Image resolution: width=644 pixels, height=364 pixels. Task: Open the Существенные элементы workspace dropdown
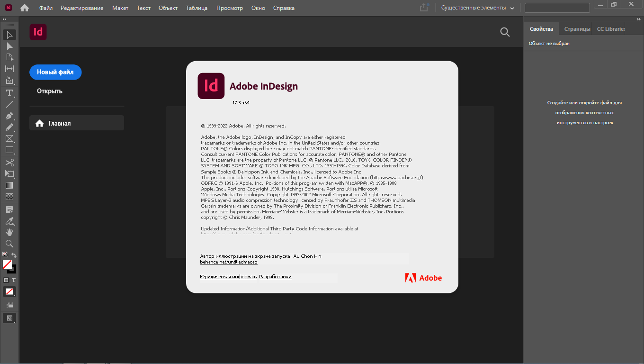(x=477, y=8)
